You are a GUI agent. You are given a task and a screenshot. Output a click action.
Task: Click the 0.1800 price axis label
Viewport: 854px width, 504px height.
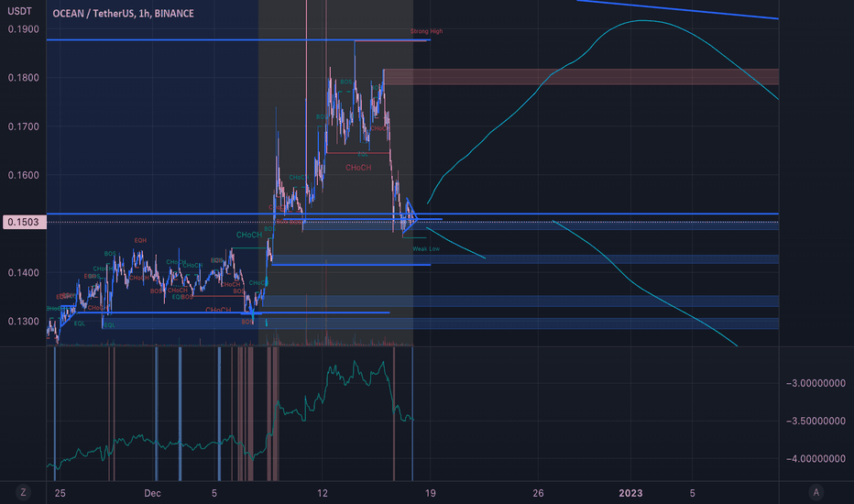(x=24, y=78)
